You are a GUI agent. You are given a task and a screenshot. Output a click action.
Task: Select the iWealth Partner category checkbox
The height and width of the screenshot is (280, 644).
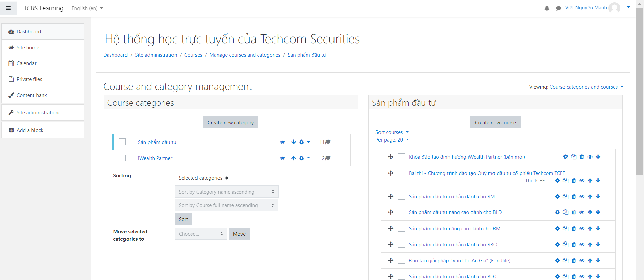pyautogui.click(x=122, y=158)
